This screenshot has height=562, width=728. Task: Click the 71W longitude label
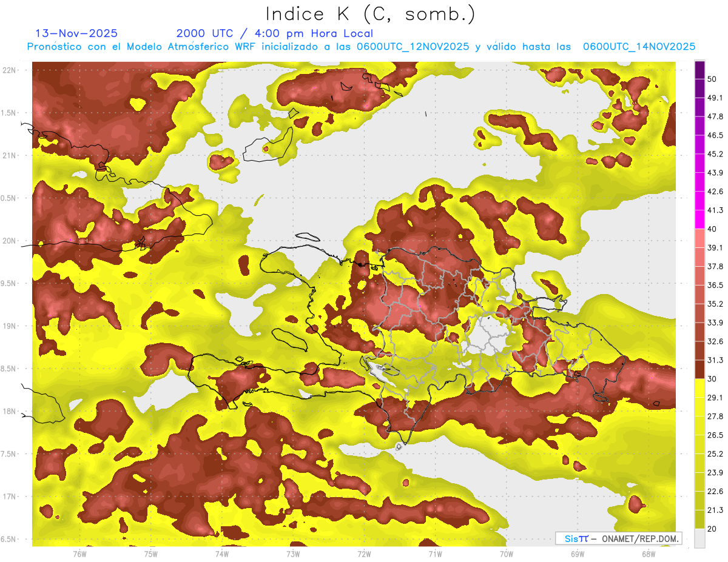(435, 554)
